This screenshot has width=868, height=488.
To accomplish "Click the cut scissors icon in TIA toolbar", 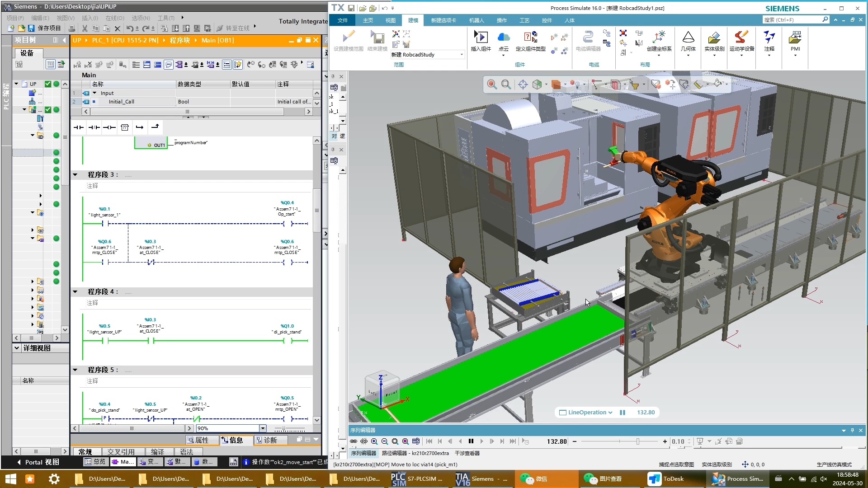I will pyautogui.click(x=85, y=28).
